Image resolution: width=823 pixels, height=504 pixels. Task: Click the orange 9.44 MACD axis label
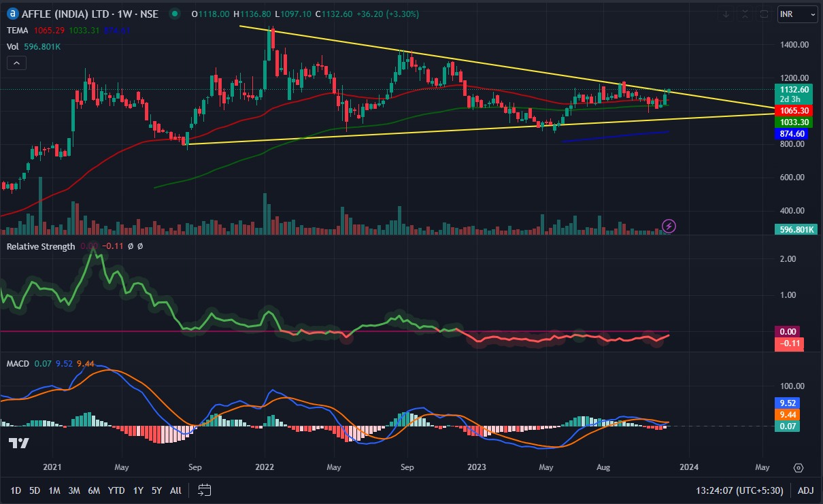[x=787, y=414]
